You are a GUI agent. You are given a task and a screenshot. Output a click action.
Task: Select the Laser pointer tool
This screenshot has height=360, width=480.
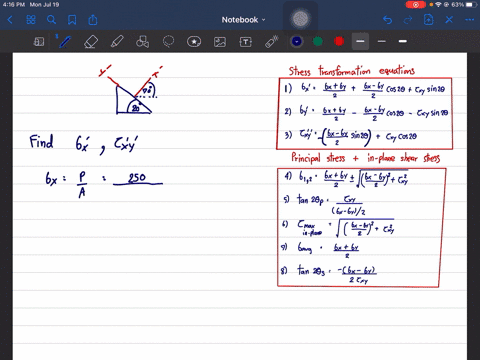pyautogui.click(x=272, y=42)
